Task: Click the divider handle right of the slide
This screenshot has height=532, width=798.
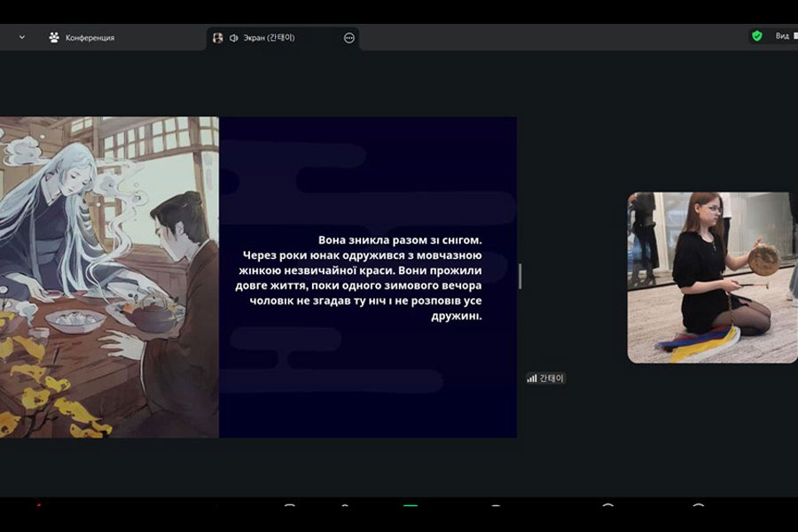Action: pyautogui.click(x=520, y=276)
